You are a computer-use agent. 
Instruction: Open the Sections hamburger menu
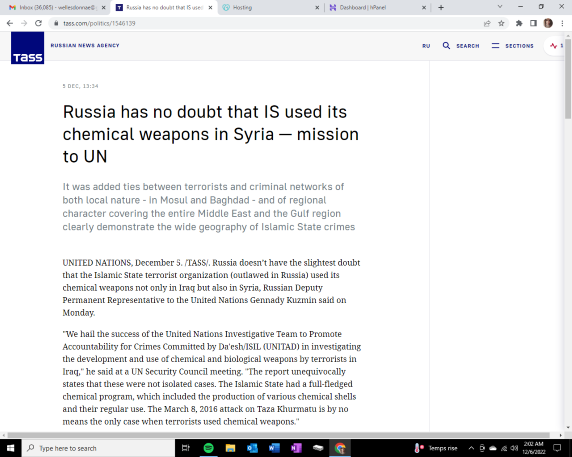click(495, 46)
